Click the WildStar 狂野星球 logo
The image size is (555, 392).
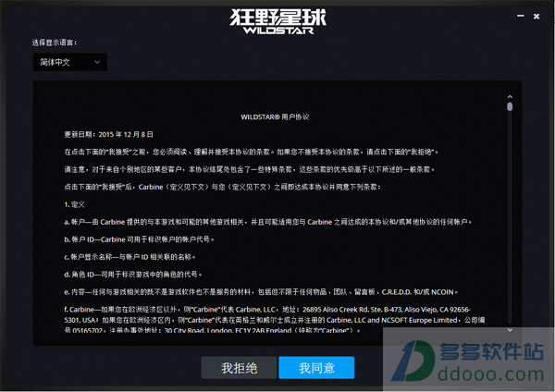[278, 21]
